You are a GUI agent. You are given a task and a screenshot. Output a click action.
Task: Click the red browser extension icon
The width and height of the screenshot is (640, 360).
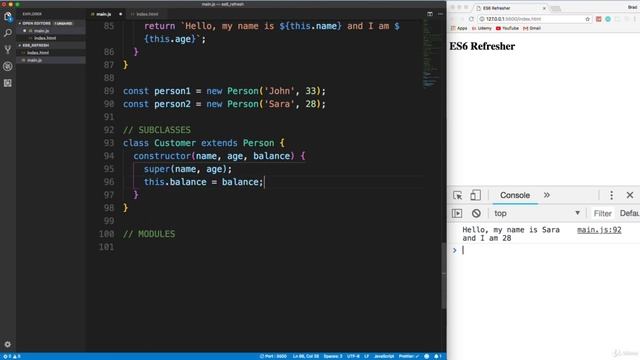[598, 19]
